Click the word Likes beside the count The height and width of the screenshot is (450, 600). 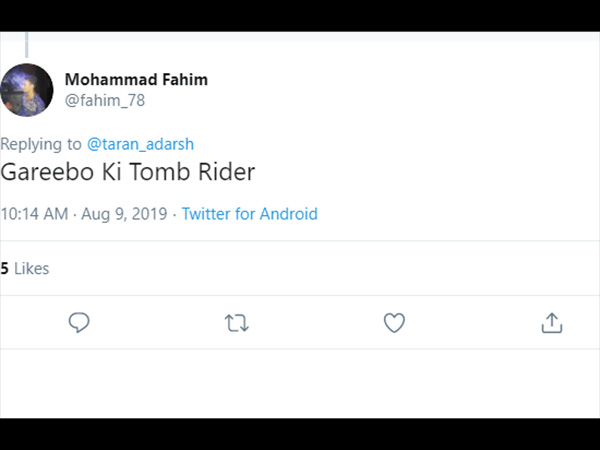[x=32, y=269]
